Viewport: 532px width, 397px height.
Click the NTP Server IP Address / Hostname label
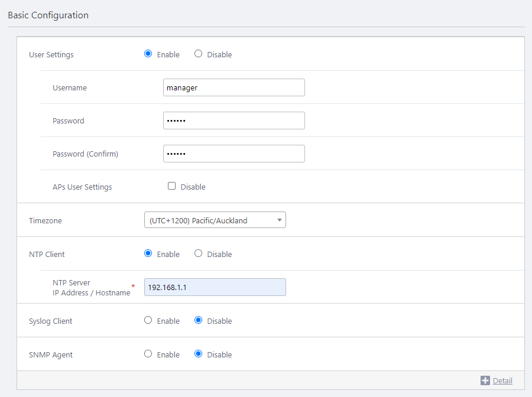click(x=91, y=288)
